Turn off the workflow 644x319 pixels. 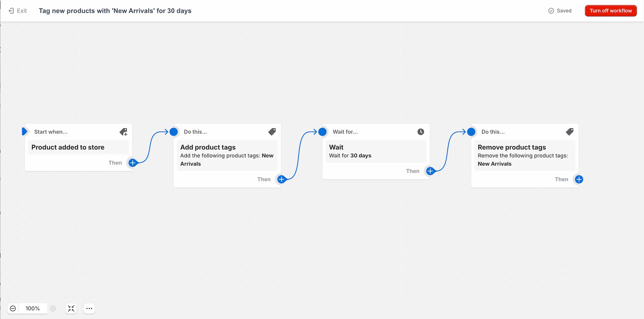pos(610,11)
